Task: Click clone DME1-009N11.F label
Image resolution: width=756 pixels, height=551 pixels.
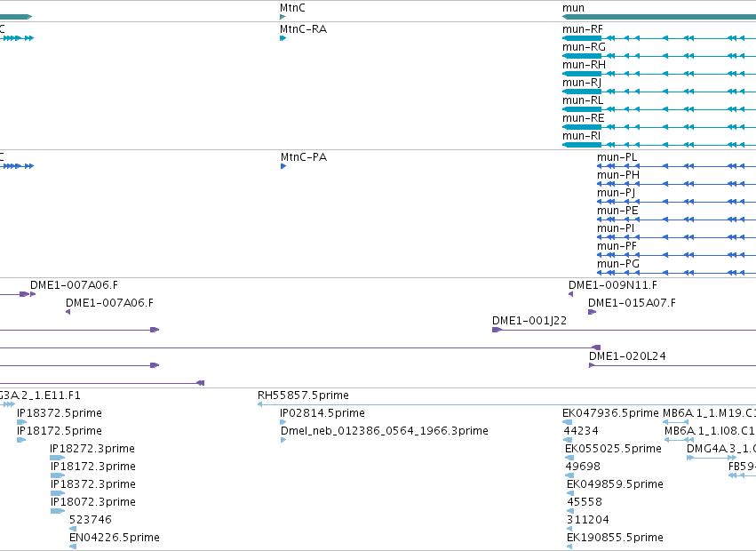Action: click(613, 285)
